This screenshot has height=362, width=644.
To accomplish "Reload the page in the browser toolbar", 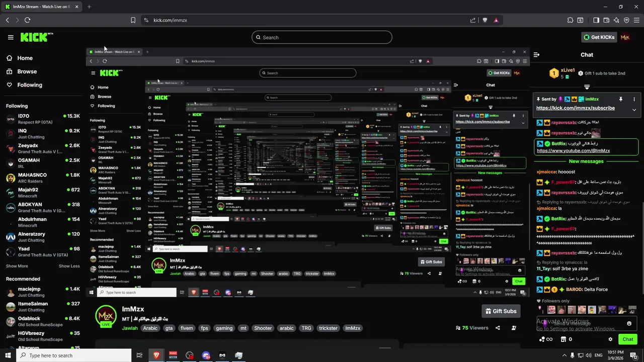I will [27, 20].
